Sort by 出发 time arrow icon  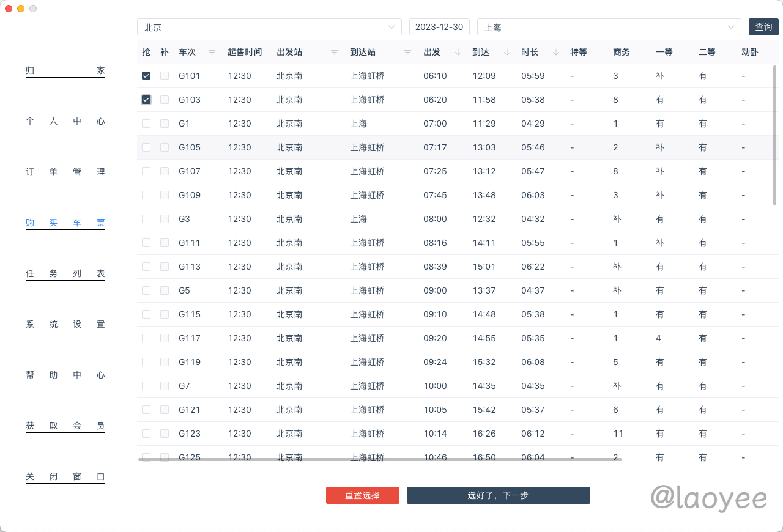(x=458, y=53)
